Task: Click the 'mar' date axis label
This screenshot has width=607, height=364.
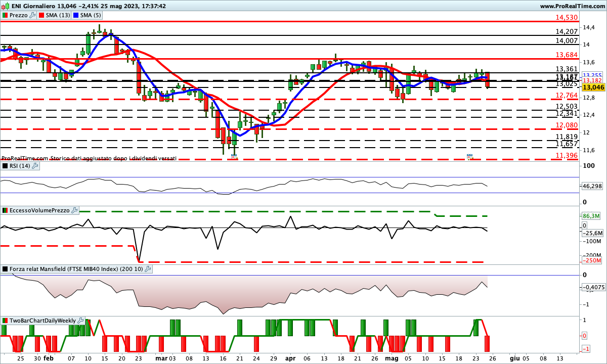Action: (x=161, y=358)
